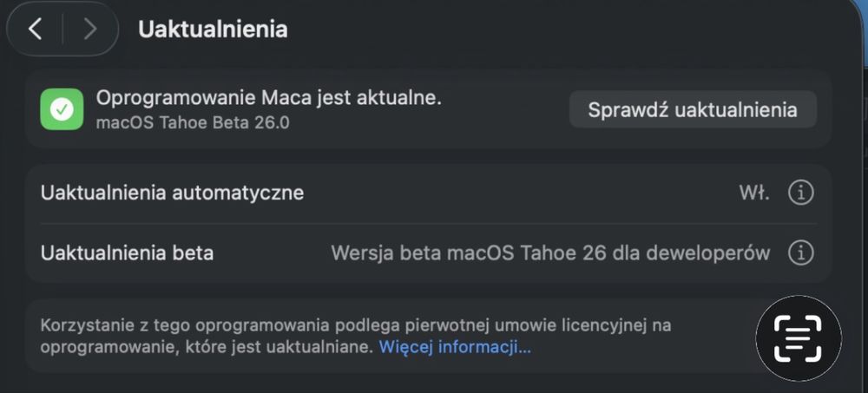868x393 pixels.
Task: Go back using the left chevron
Action: coord(35,29)
